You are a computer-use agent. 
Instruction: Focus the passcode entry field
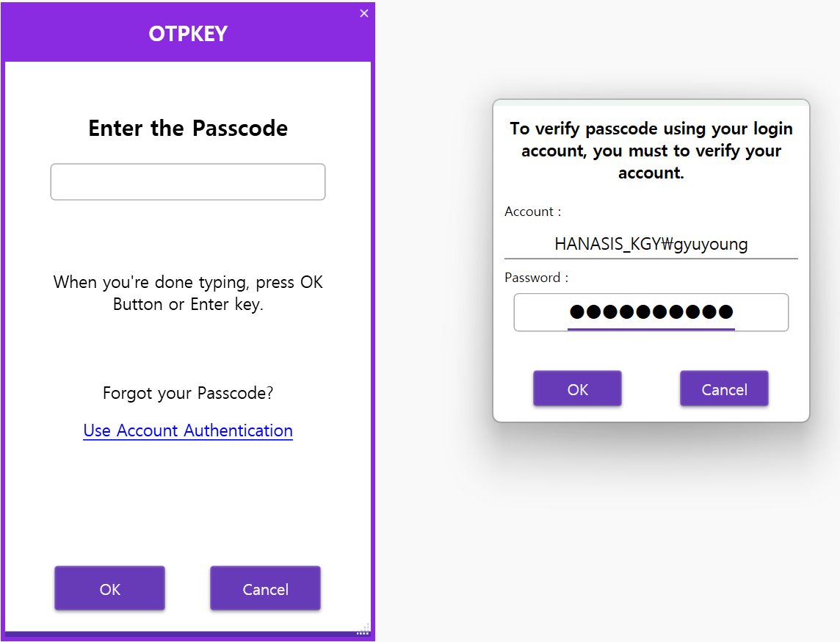[x=187, y=182]
